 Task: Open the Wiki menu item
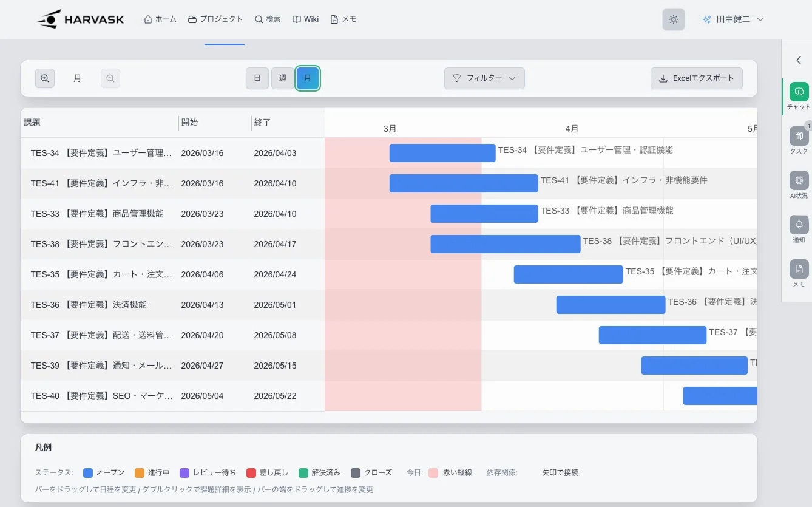305,19
